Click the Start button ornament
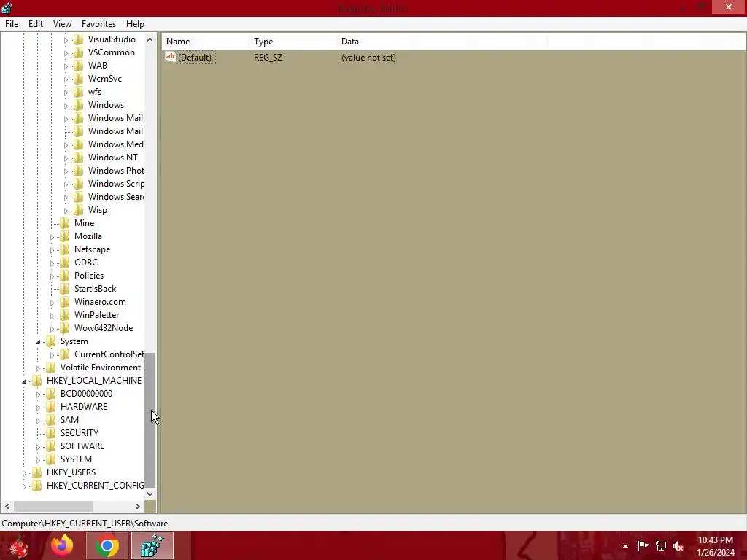Viewport: 747px width, 560px height. tap(19, 546)
